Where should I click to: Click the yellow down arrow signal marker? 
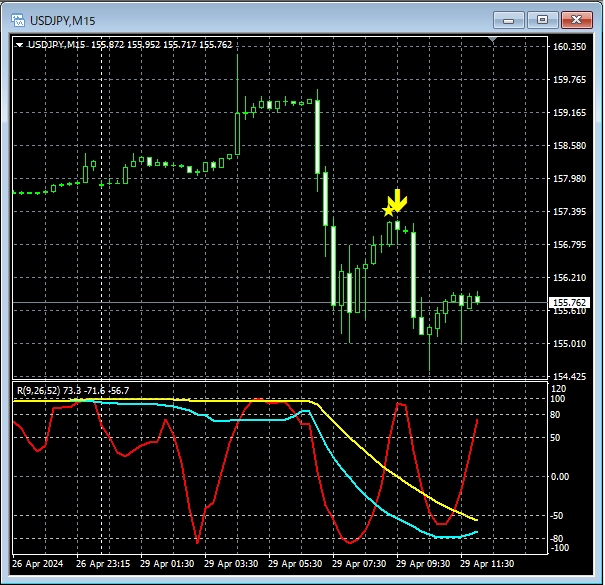[x=398, y=200]
